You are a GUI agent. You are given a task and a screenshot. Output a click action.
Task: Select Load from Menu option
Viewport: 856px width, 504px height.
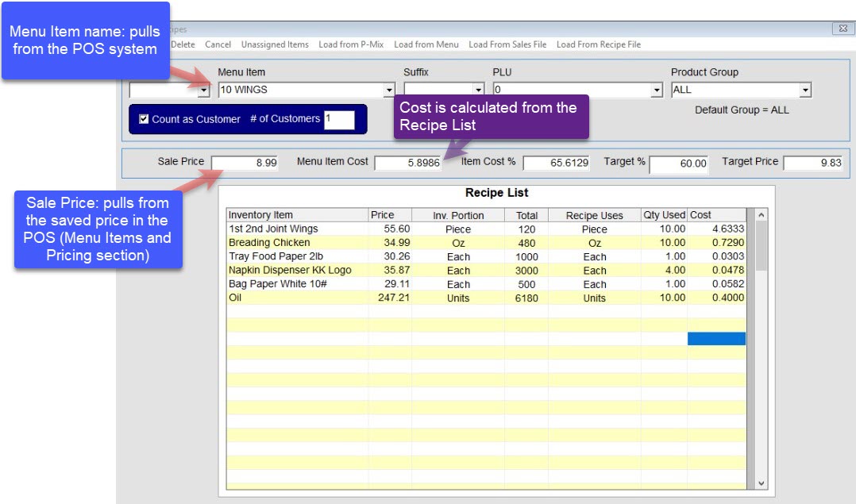point(426,44)
